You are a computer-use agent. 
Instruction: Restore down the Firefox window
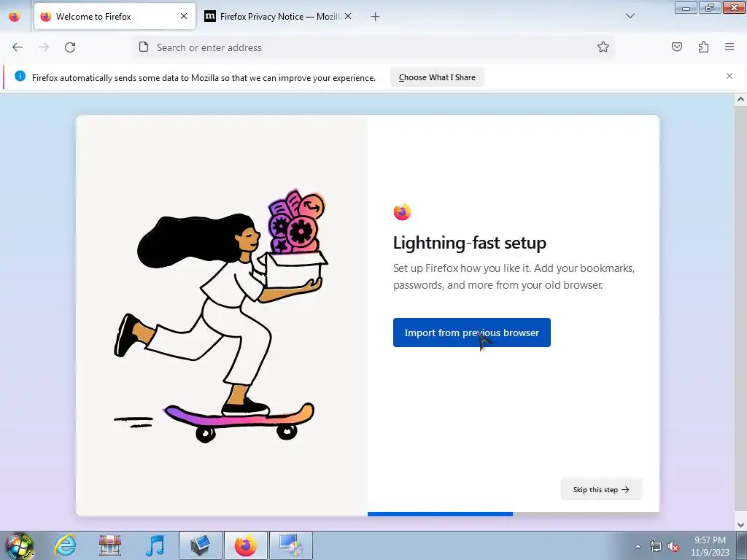tap(710, 8)
